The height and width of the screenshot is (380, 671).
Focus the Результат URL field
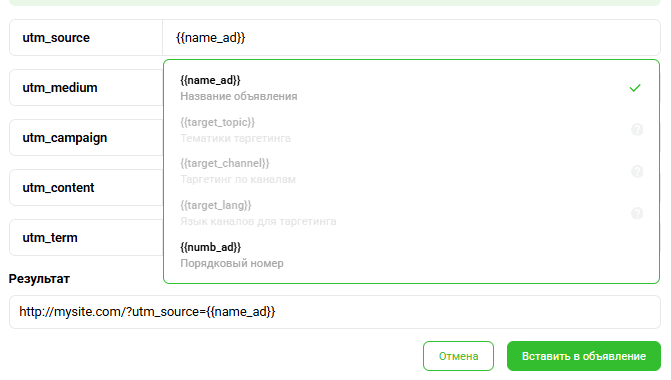[x=335, y=312]
